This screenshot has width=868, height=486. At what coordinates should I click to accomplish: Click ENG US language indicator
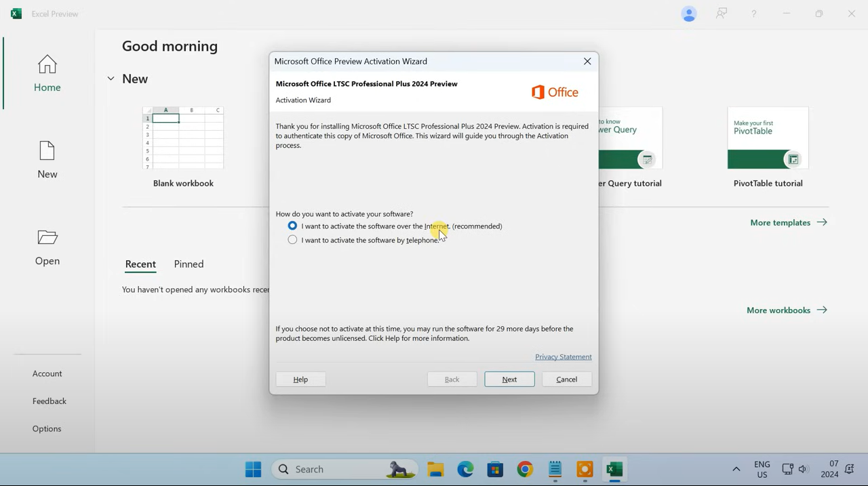pyautogui.click(x=762, y=469)
